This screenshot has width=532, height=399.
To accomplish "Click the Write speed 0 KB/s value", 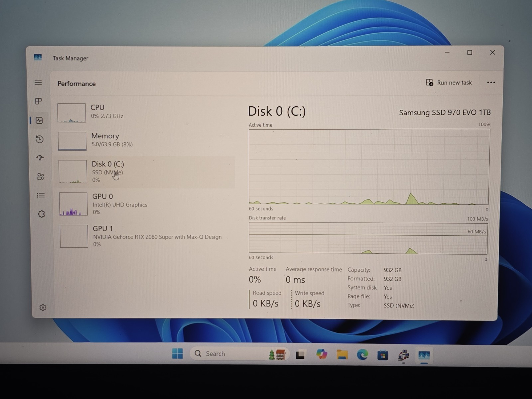I will tap(308, 304).
